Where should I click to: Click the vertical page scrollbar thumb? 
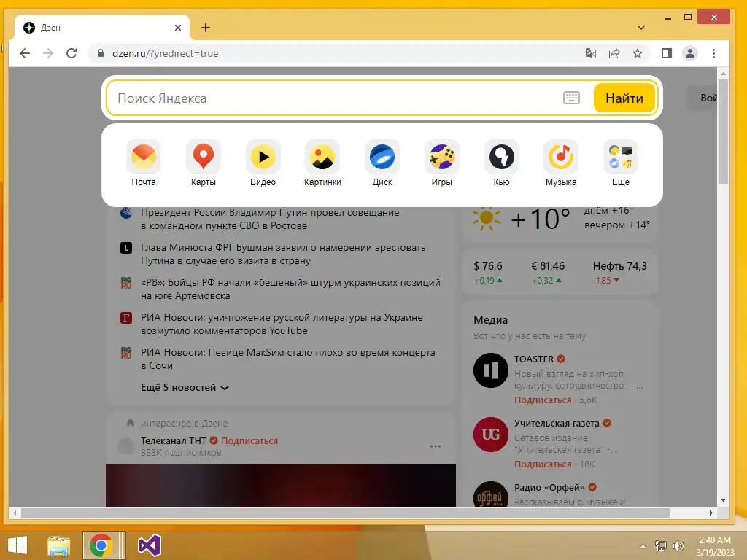pos(723,132)
